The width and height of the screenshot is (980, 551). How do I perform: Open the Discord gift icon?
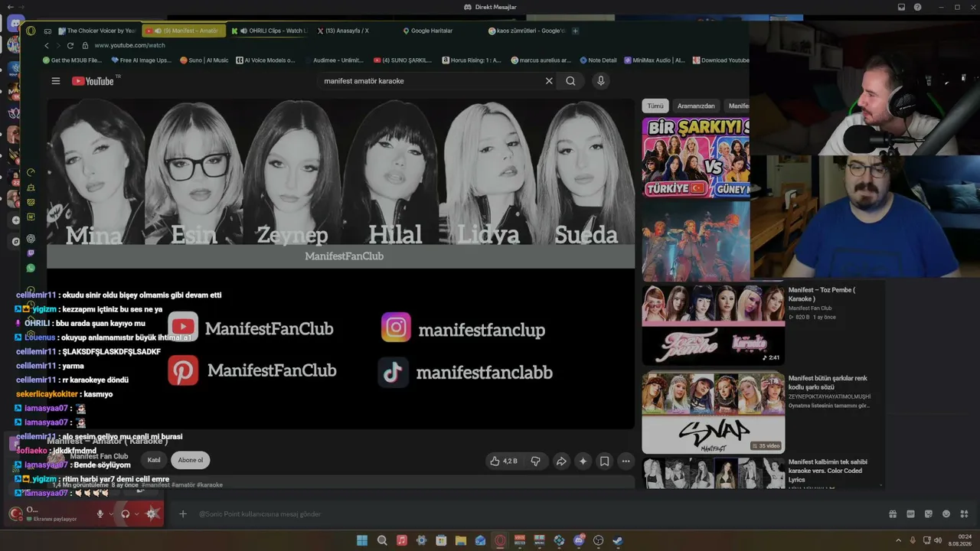[893, 514]
